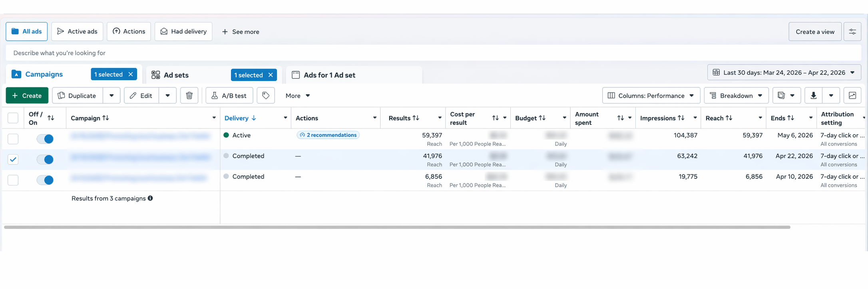The width and height of the screenshot is (868, 289).
Task: Open Columns: Performance dropdown
Action: coord(651,95)
